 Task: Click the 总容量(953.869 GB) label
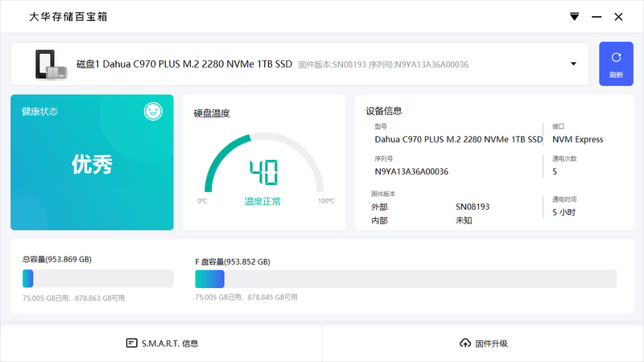[57, 259]
